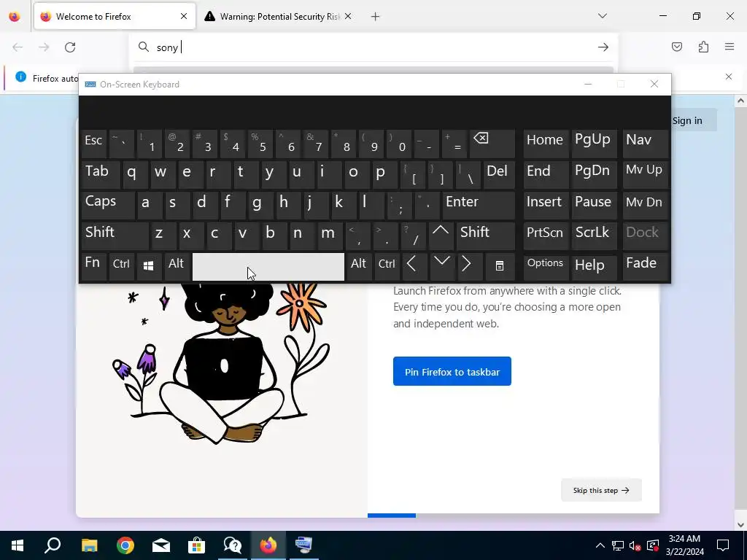Toggle the Fn key on keyboard
The width and height of the screenshot is (747, 560).
point(93,265)
